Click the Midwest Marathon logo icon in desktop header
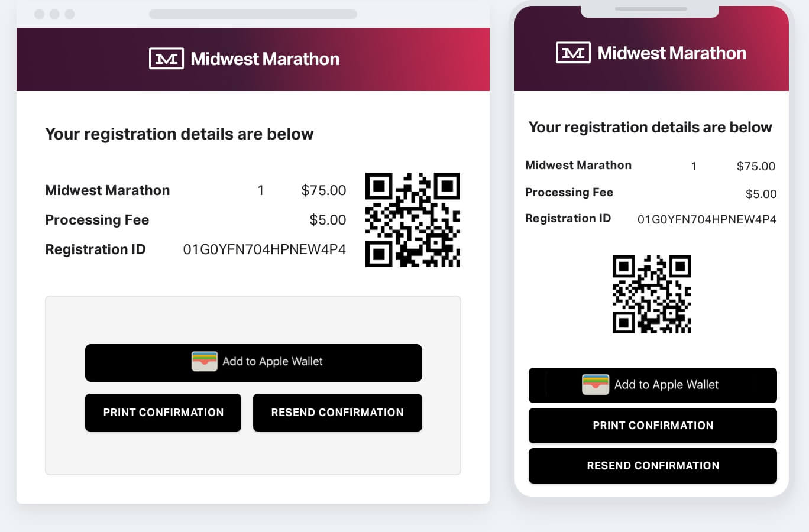This screenshot has height=532, width=809. point(167,59)
